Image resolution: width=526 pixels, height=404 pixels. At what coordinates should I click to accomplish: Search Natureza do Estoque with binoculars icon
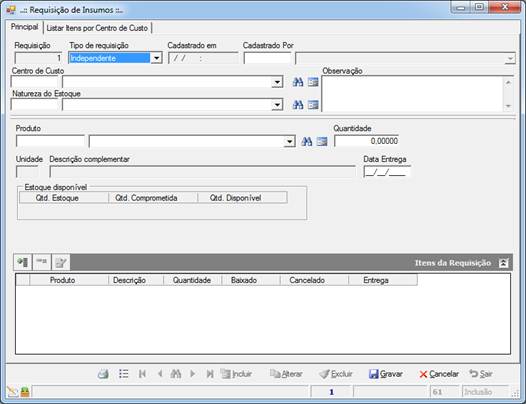tap(298, 105)
